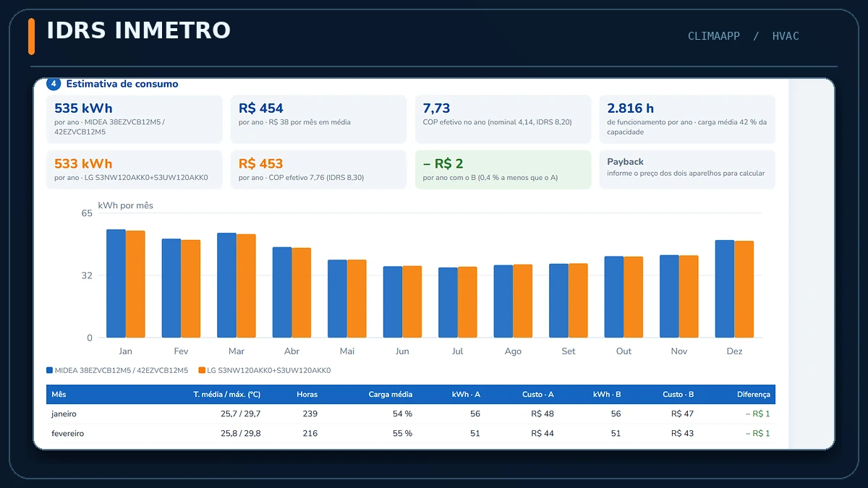Click the 216 hours cell
This screenshot has width=868, height=488.
tap(310, 433)
